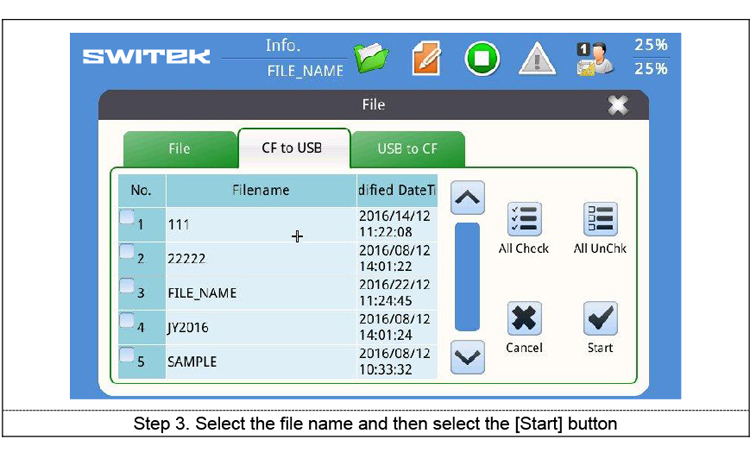The width and height of the screenshot is (750, 465).
Task: Select the filename 111
Action: pyautogui.click(x=179, y=224)
